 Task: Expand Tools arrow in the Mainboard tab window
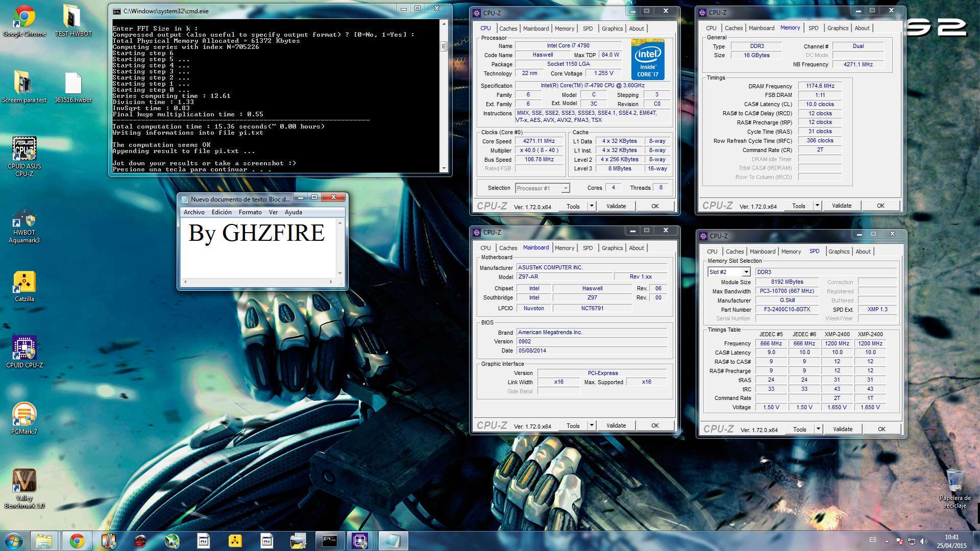(592, 425)
